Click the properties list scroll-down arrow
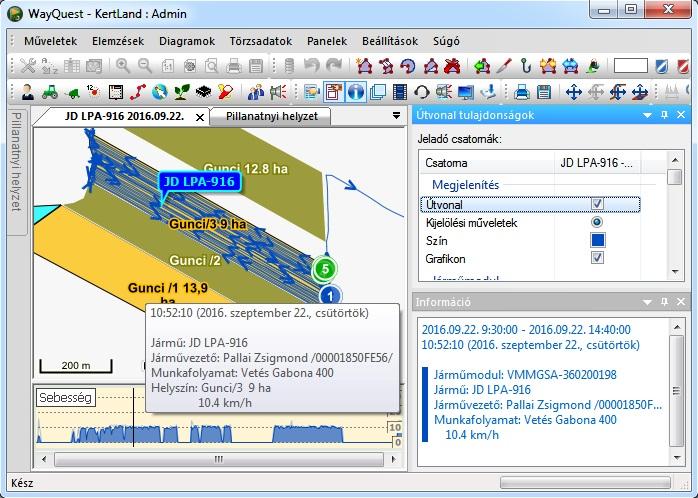This screenshot has height=498, width=698. point(675,271)
